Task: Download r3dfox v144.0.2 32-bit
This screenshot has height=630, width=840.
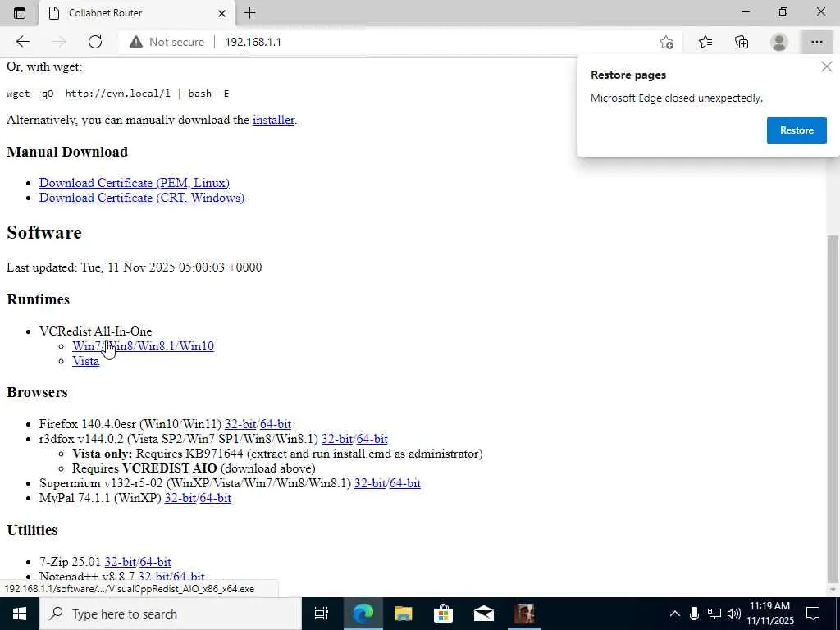Action: pos(337,439)
